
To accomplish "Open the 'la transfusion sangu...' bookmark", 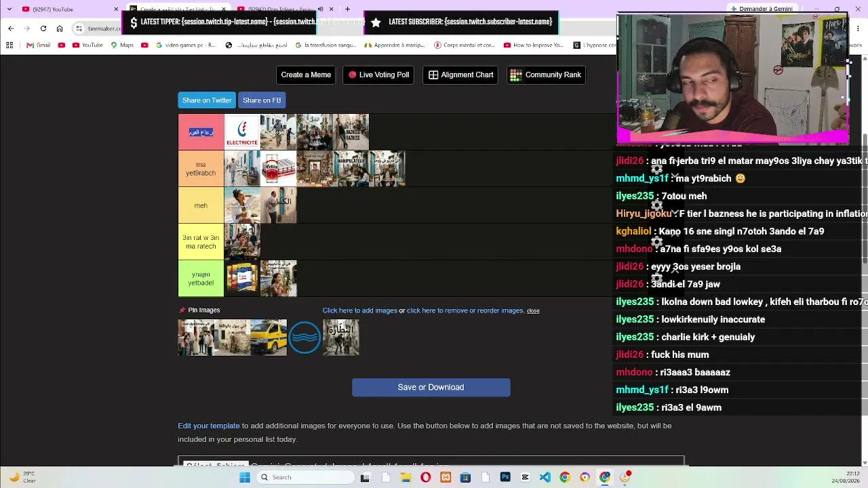I will click(x=325, y=45).
